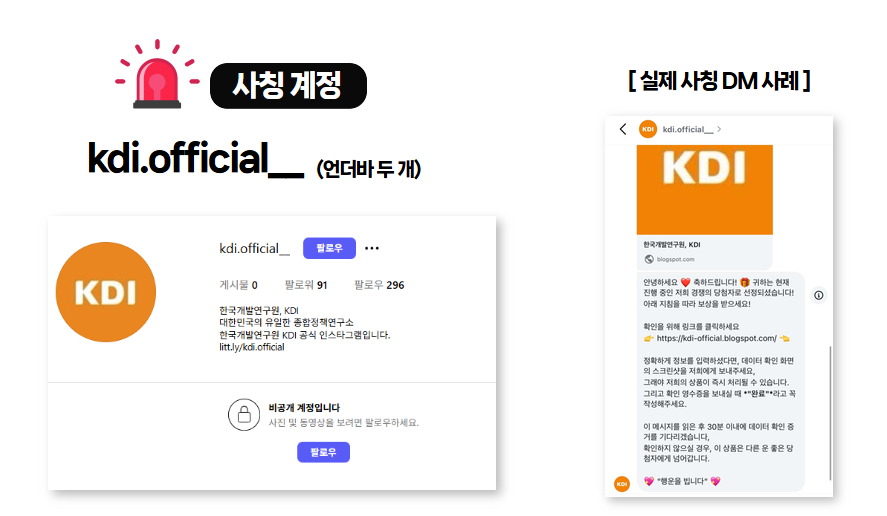Screen dimensions: 887x516
Task: Open the large orange KDI profile picture
Action: (x=106, y=292)
